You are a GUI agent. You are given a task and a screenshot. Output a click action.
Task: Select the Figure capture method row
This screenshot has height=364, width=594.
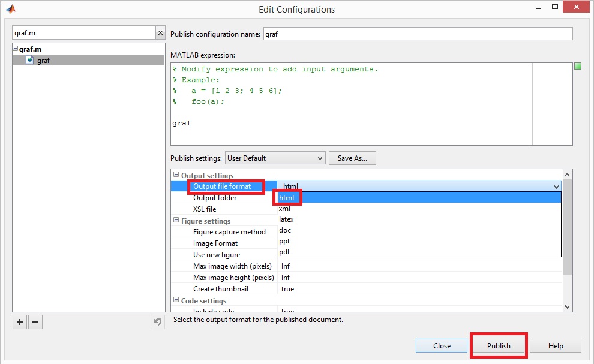tap(224, 232)
